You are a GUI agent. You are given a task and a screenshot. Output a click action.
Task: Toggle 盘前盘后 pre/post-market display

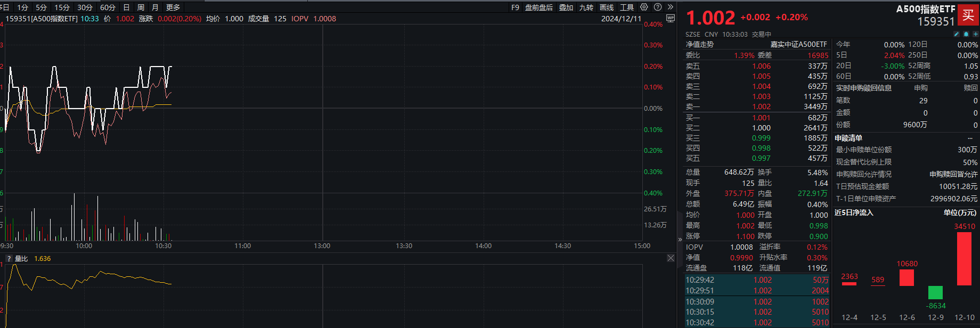pos(538,7)
